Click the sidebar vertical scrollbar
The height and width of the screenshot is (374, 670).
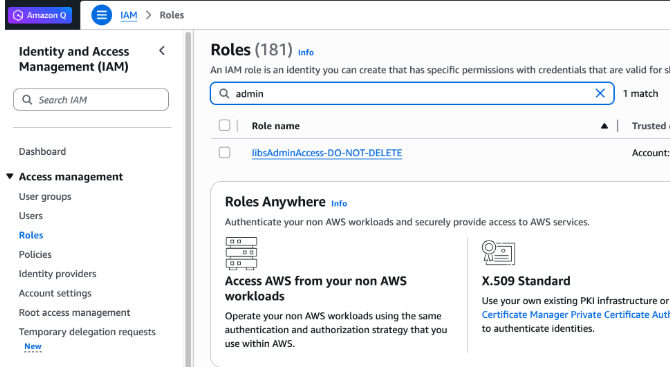click(x=188, y=199)
